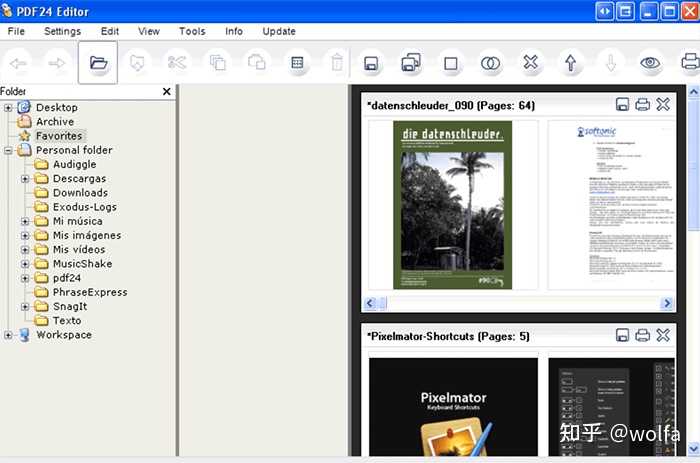The image size is (700, 463).
Task: Click the title bar arrows button
Action: pos(604,11)
